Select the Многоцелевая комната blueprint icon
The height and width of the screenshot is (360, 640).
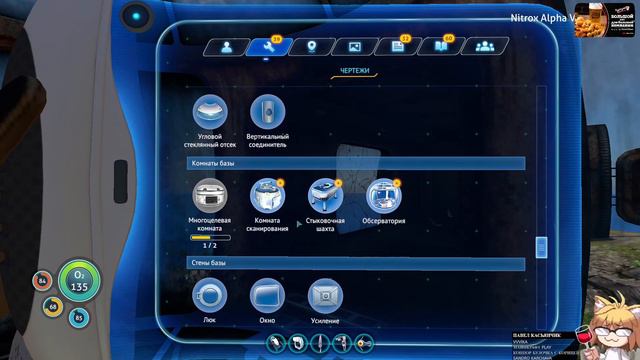(210, 196)
